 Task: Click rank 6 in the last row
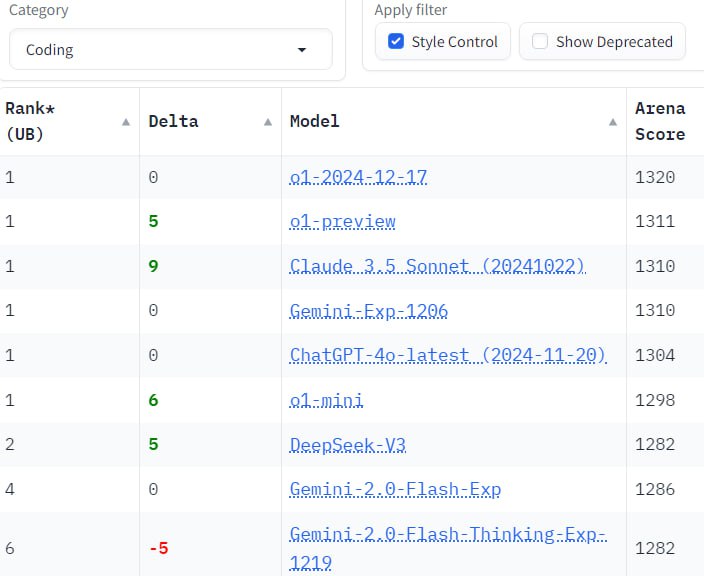(x=10, y=548)
